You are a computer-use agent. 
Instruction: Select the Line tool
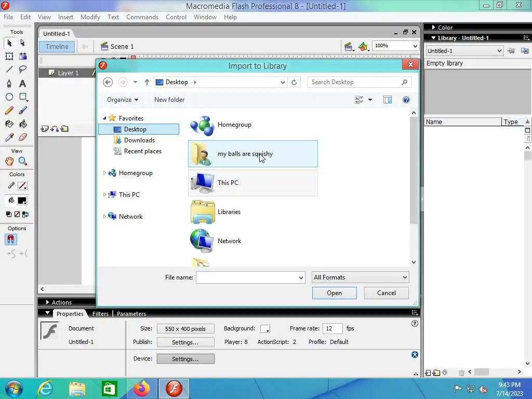[9, 70]
